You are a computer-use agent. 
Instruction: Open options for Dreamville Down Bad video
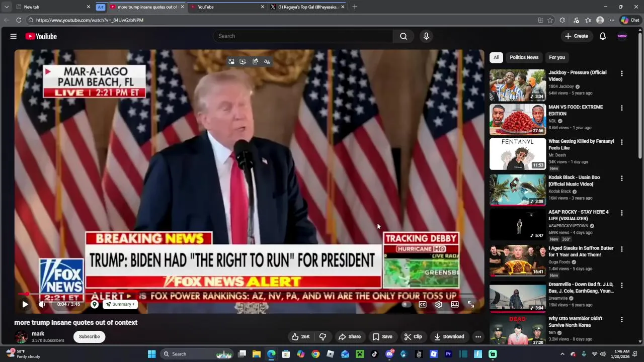click(x=621, y=285)
